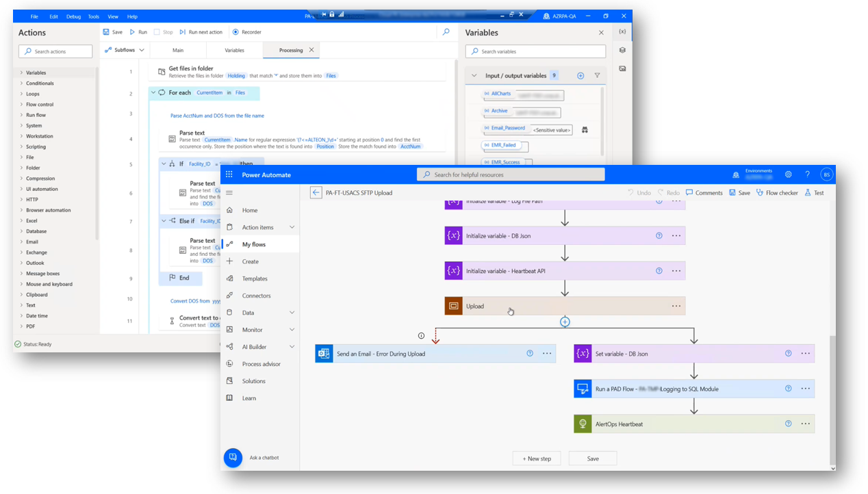Image resolution: width=868 pixels, height=494 pixels.
Task: Click the Search actions input field
Action: pyautogui.click(x=55, y=51)
